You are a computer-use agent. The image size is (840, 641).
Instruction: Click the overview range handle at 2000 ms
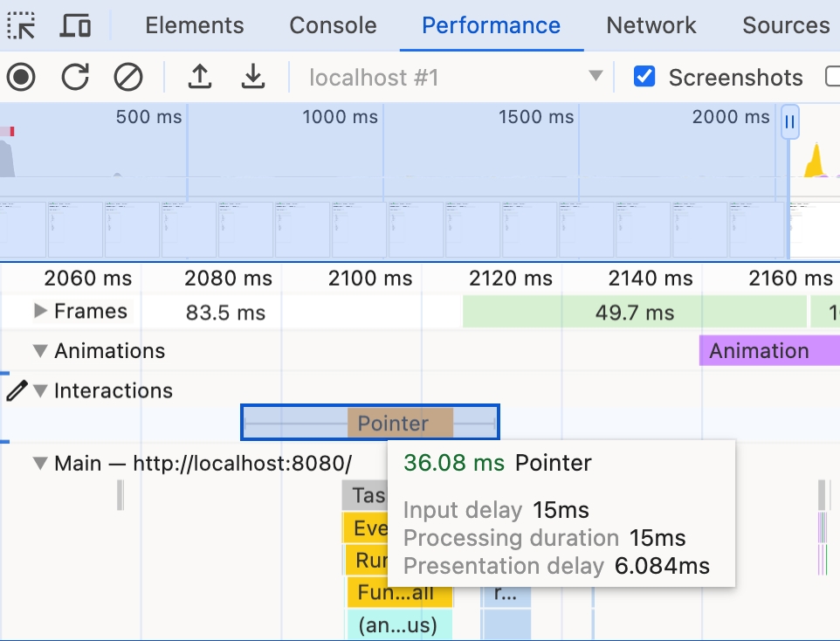[x=789, y=122]
